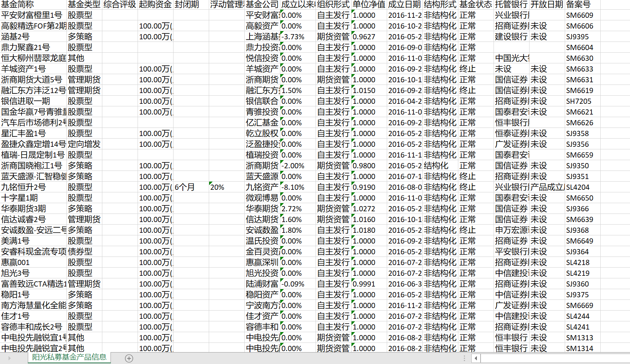The width and height of the screenshot is (630, 364).
Task: Click the record number SL4204
Action: [x=578, y=187]
